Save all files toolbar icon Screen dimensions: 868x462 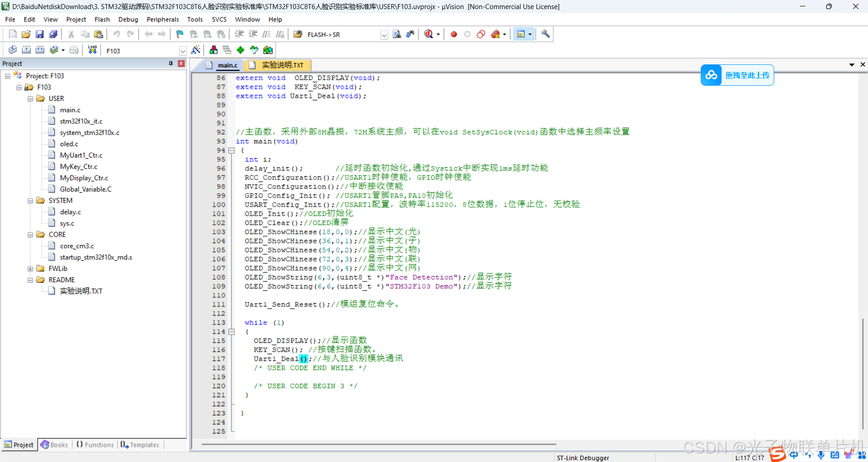pyautogui.click(x=53, y=34)
